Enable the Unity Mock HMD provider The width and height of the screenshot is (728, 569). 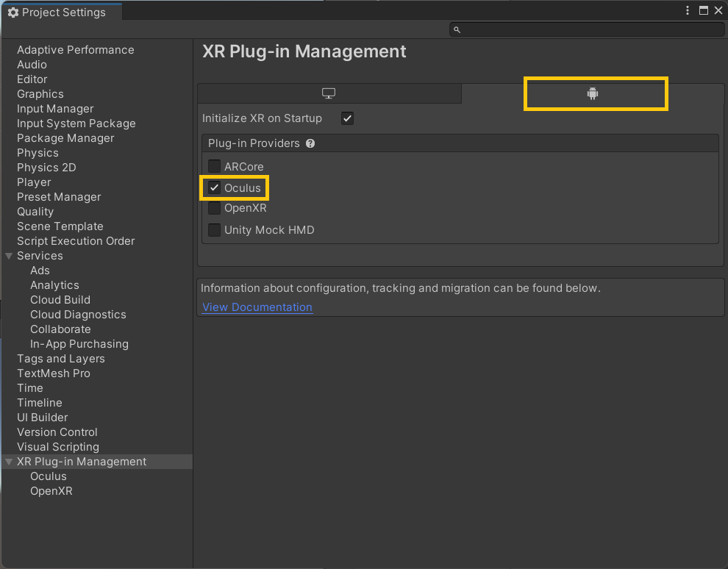pyautogui.click(x=214, y=230)
